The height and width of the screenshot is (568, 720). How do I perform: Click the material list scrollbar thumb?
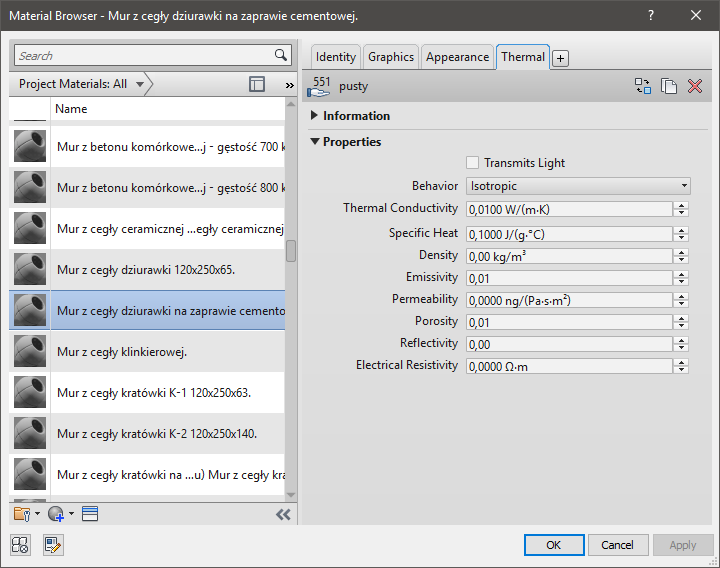291,251
